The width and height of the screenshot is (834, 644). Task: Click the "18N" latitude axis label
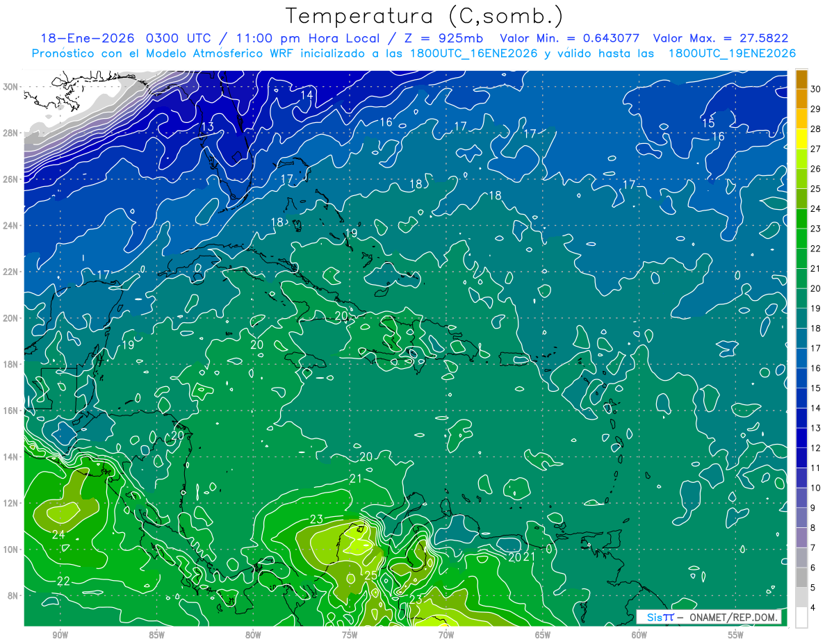point(11,364)
